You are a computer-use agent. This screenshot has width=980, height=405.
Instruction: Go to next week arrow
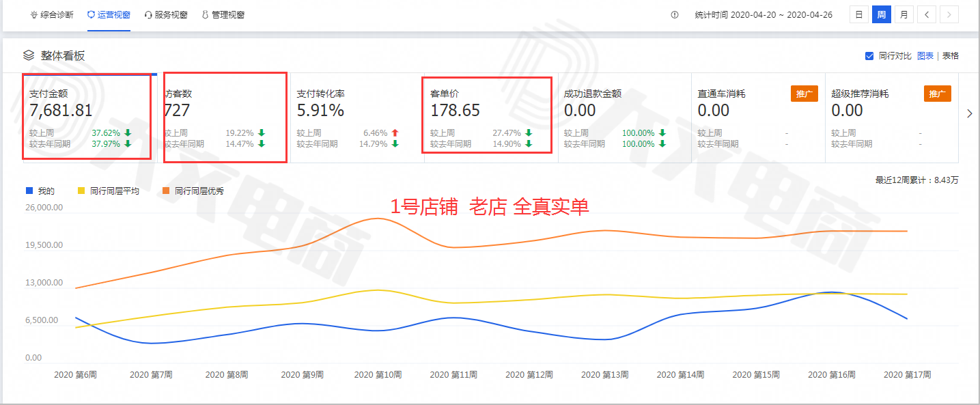tap(949, 14)
